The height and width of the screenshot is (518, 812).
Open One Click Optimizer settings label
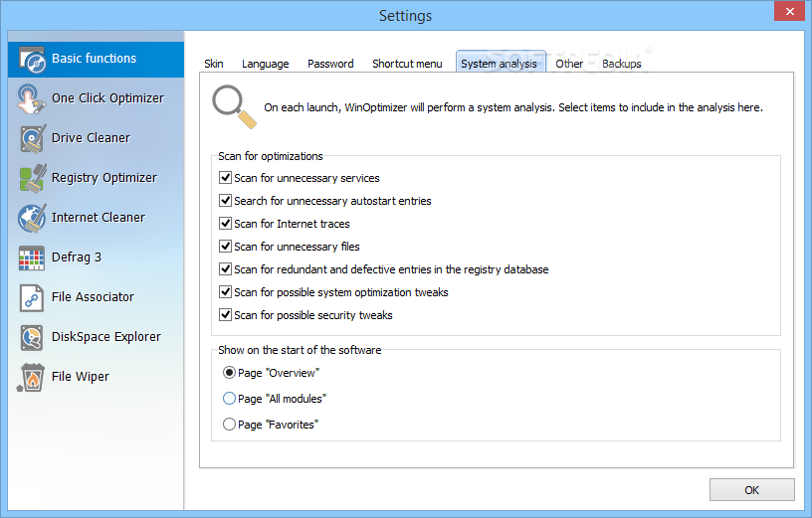[107, 98]
